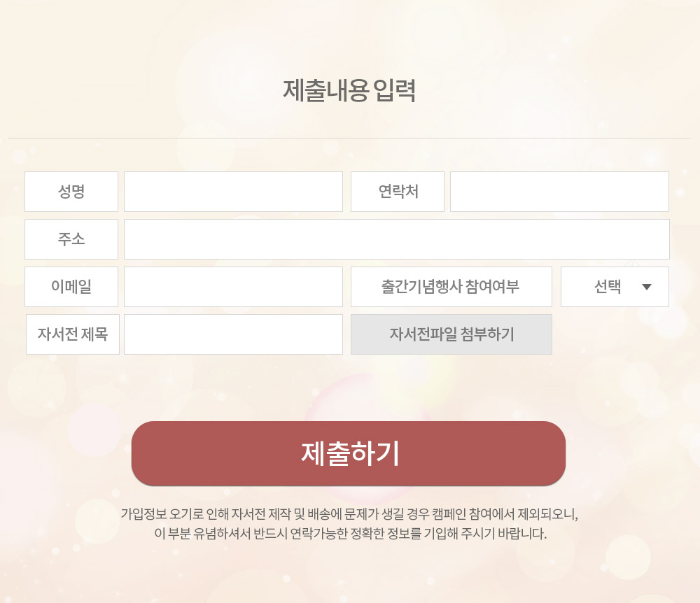
Task: Click the 자서전 제목 label box
Action: pos(73,334)
